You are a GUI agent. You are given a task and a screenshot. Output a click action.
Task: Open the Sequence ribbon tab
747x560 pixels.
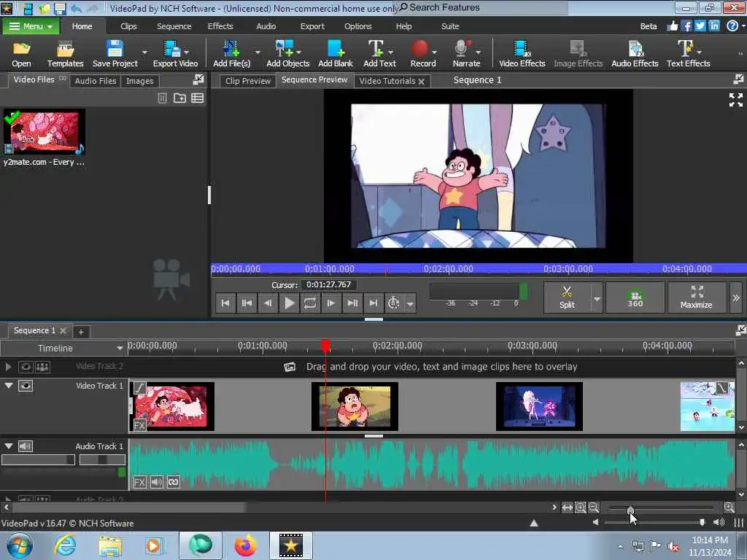coord(174,26)
